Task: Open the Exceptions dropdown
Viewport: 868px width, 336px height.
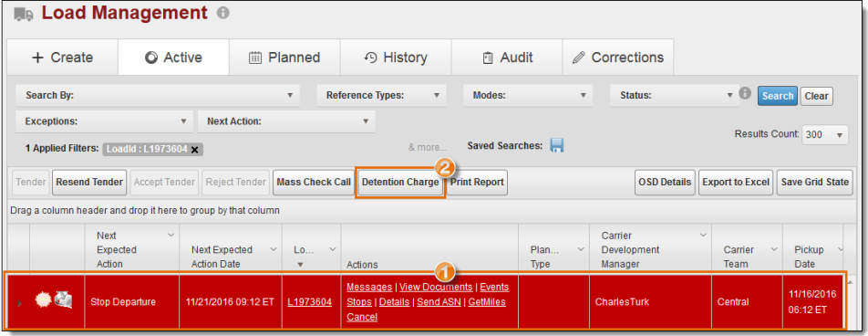Action: [105, 121]
